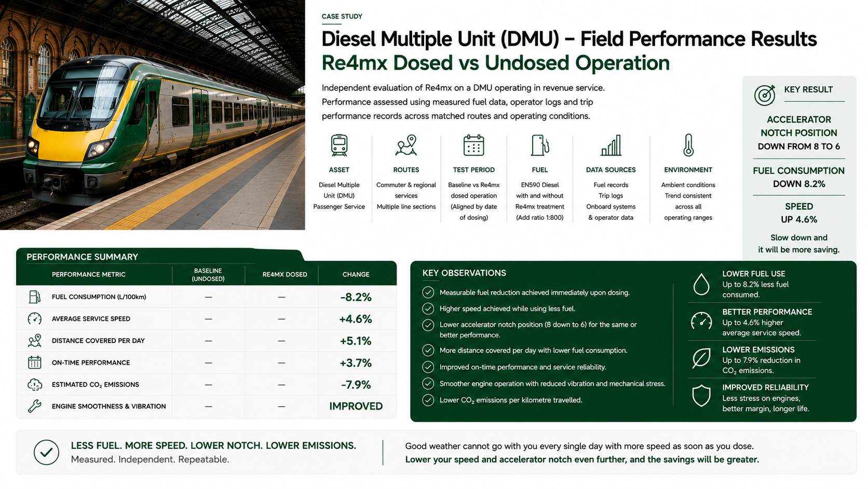Screen dimensions: 868x489
Task: Click checkmark beside 'Lower accelerator notch position'
Action: pos(428,325)
